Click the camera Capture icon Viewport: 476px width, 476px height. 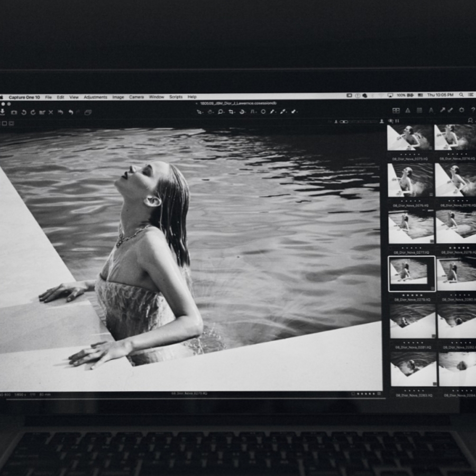pyautogui.click(x=14, y=112)
